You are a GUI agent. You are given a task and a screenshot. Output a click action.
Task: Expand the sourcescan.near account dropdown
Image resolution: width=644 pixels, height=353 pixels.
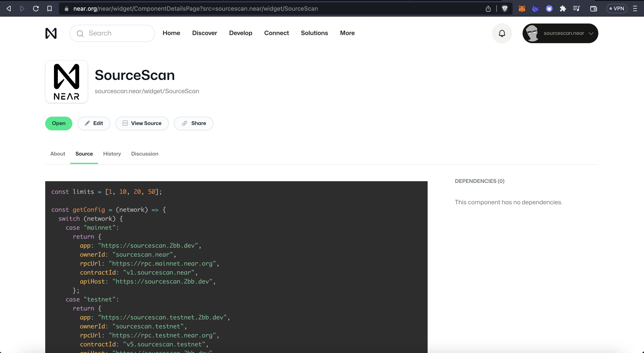click(x=560, y=33)
